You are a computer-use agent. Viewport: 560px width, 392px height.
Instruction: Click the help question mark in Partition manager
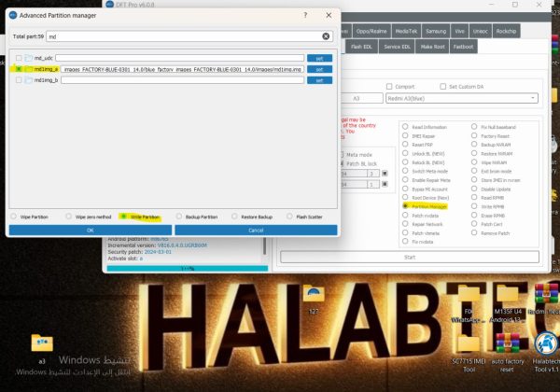(x=305, y=15)
